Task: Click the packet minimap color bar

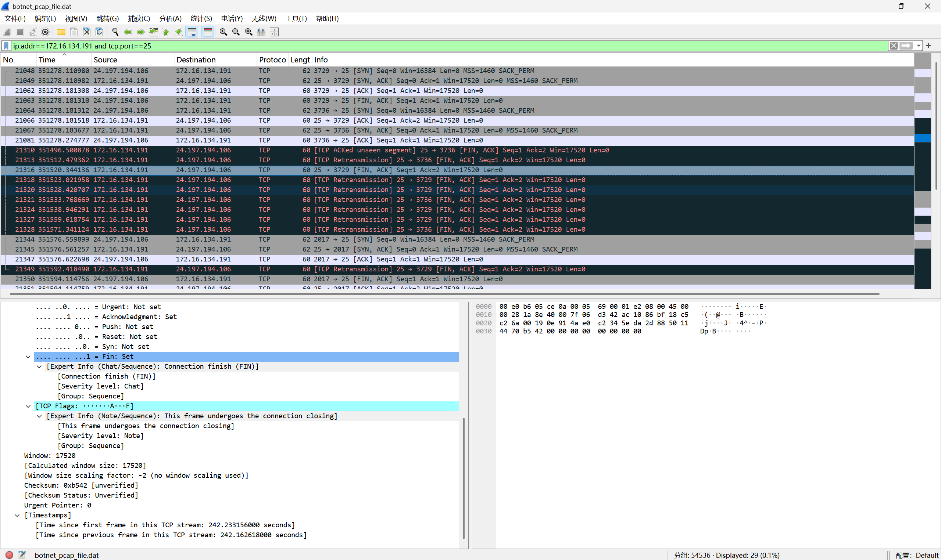Action: (x=923, y=170)
